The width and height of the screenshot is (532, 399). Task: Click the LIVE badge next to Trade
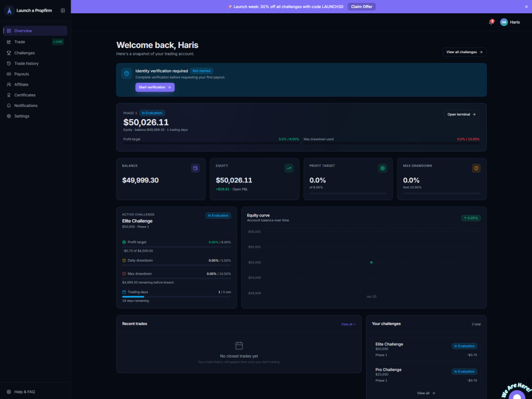[x=58, y=41]
